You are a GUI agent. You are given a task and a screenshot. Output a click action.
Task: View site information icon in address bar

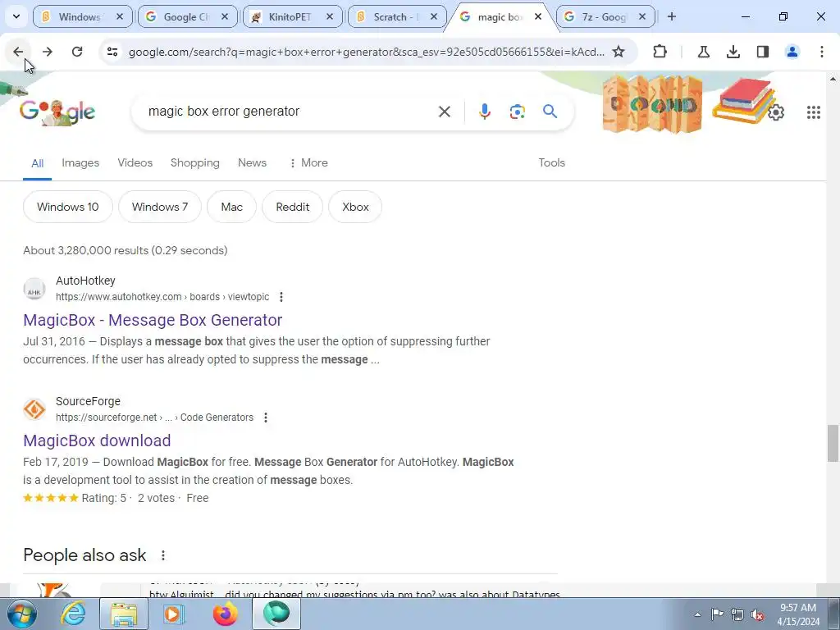112,52
